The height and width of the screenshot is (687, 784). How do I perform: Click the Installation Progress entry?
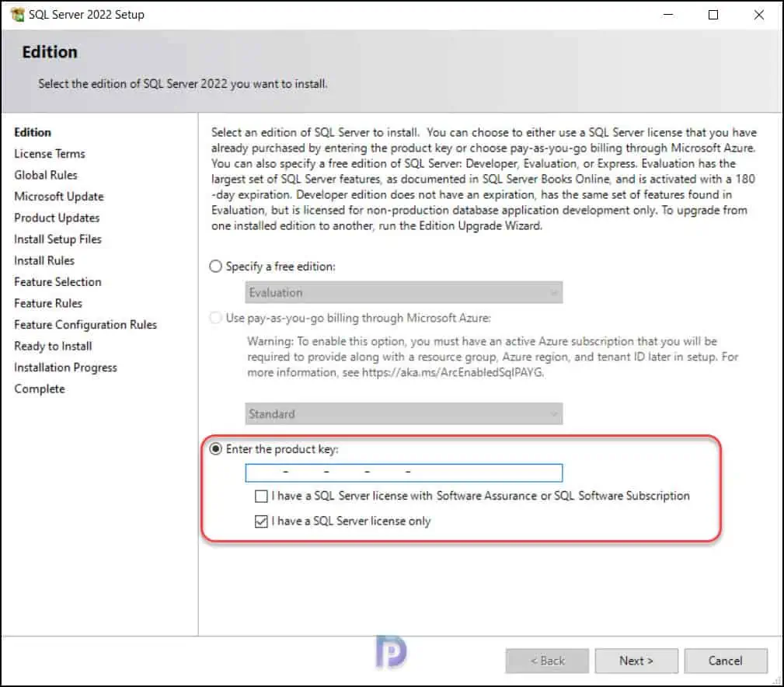pyautogui.click(x=65, y=368)
